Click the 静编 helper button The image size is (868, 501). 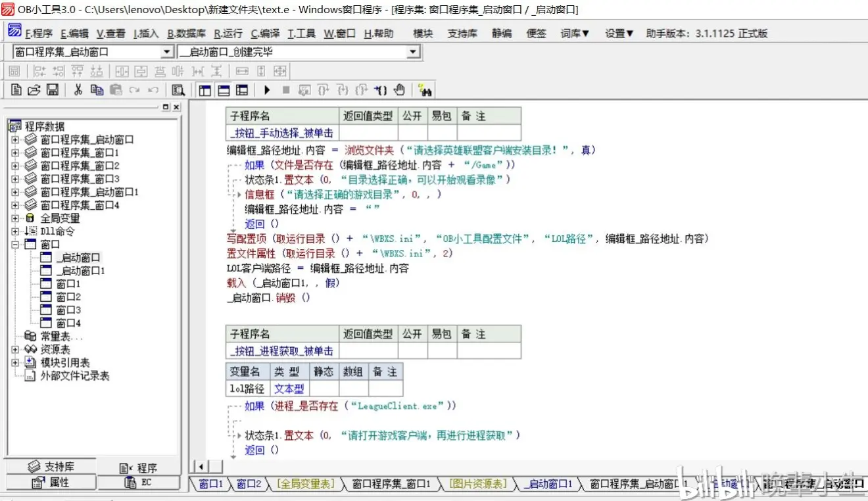502,34
